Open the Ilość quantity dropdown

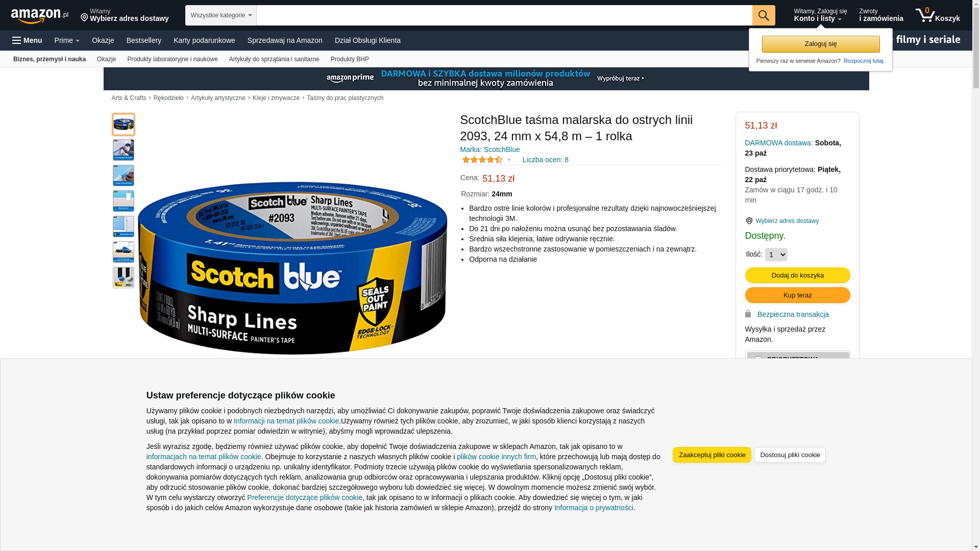point(776,255)
